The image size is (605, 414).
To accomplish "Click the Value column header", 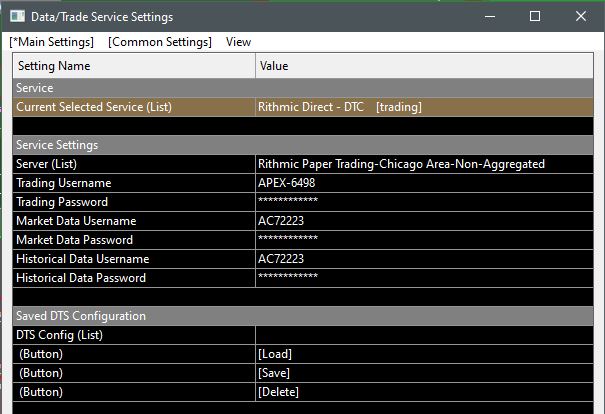I will click(424, 66).
